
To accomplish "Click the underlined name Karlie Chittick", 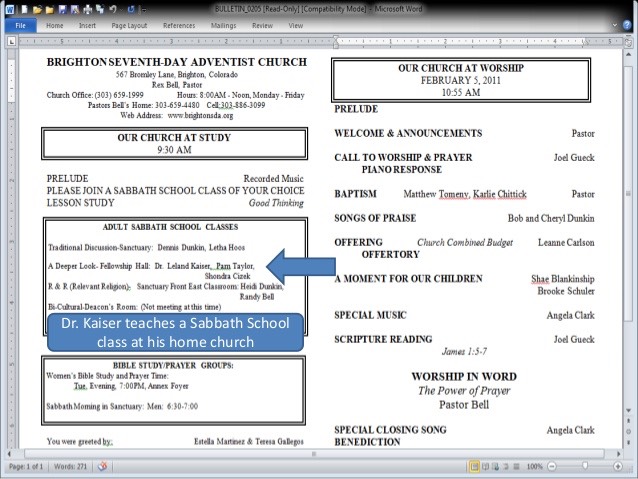I will coord(500,194).
